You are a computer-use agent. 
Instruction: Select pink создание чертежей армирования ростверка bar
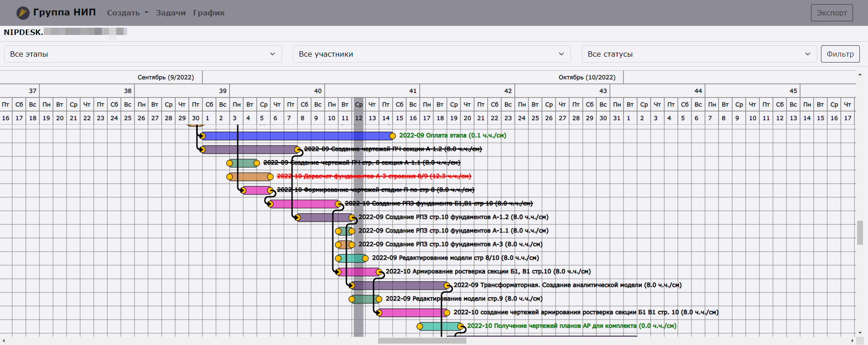[413, 312]
